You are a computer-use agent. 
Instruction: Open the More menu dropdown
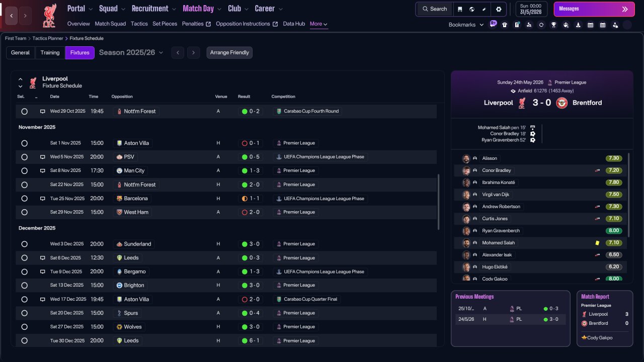[x=319, y=24]
